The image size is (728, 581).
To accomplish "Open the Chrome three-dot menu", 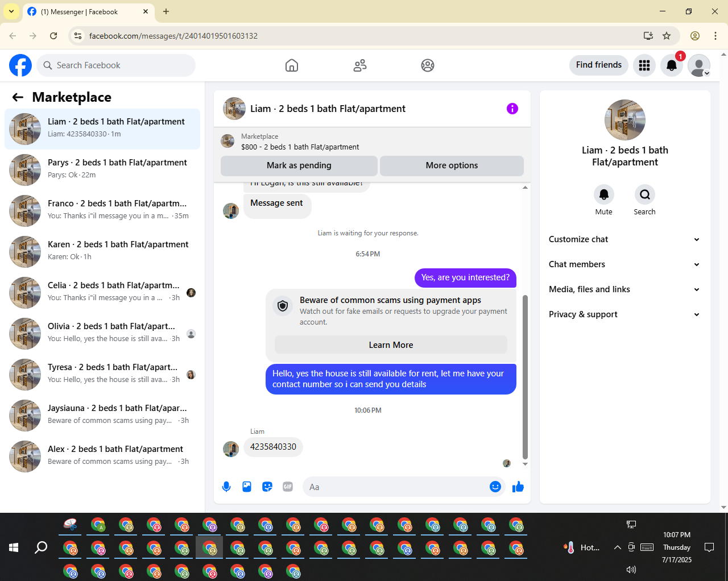I will click(x=715, y=36).
